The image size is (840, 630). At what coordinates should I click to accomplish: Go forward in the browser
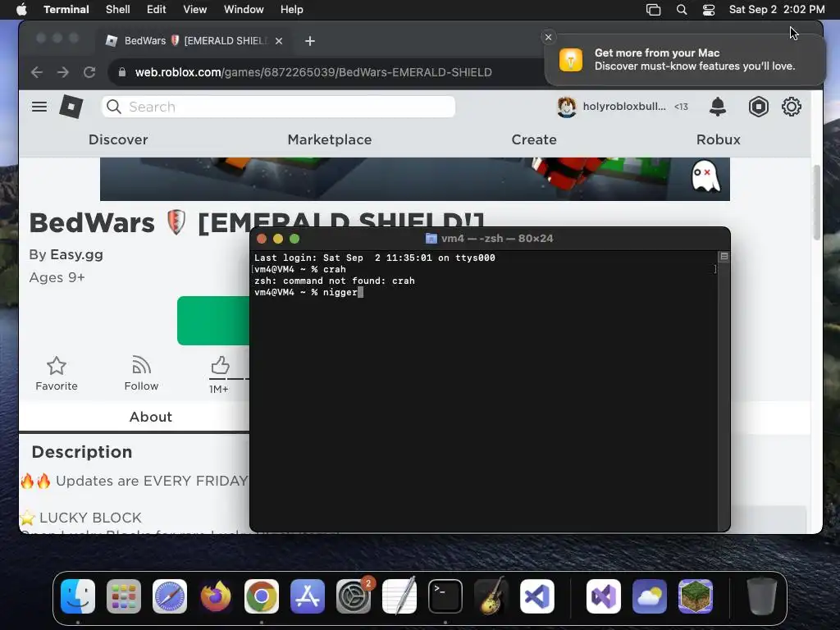pyautogui.click(x=62, y=72)
